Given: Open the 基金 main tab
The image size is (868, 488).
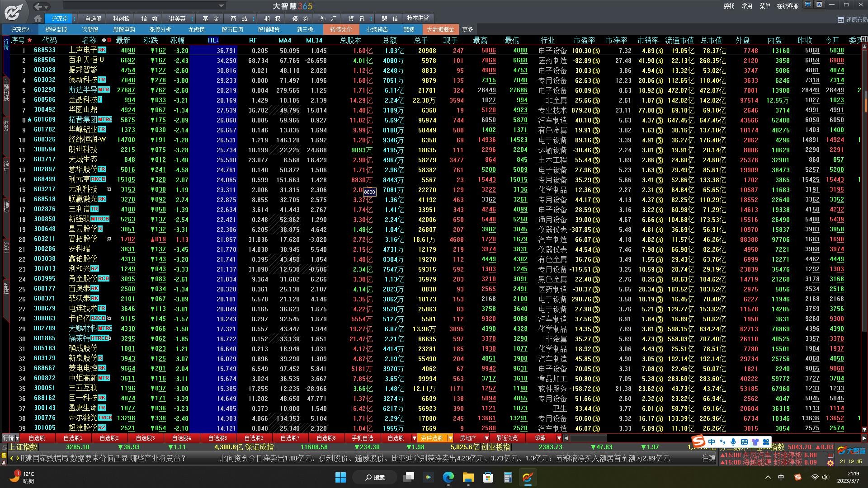Looking at the screenshot, I should [211, 19].
